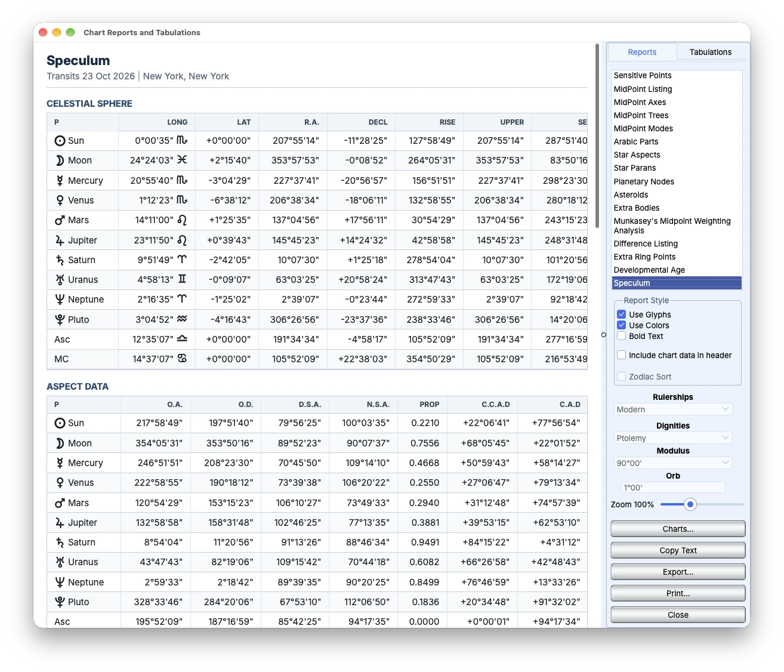Select Star Parans in report list
The width and height of the screenshot is (784, 672).
click(x=677, y=168)
